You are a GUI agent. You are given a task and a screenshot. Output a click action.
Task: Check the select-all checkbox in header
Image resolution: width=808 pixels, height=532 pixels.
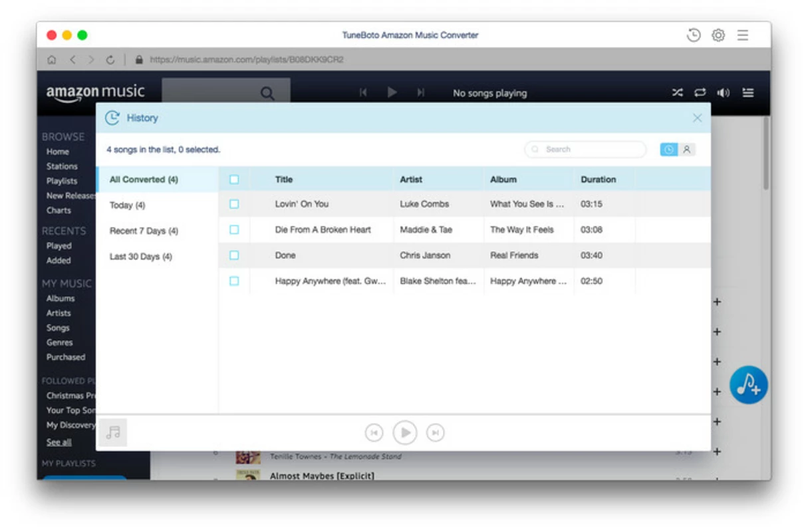234,180
